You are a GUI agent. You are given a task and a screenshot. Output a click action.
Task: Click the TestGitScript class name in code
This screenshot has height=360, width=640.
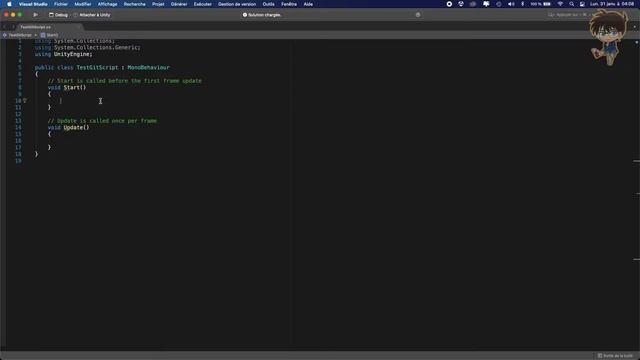pos(97,67)
